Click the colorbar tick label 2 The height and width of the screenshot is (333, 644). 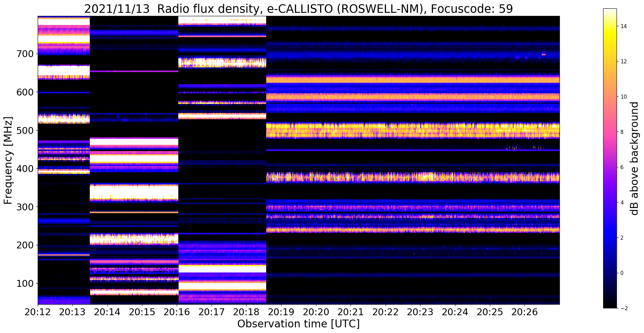click(622, 238)
